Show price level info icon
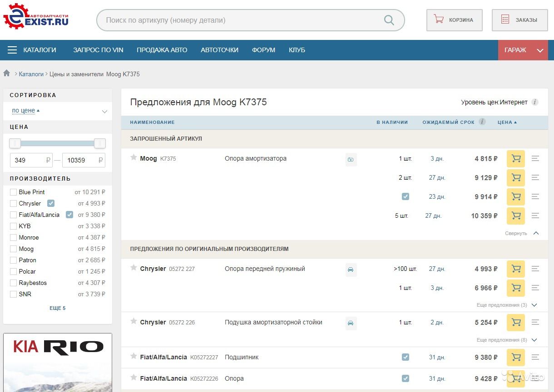Screen dimensions: 554x392 535,102
